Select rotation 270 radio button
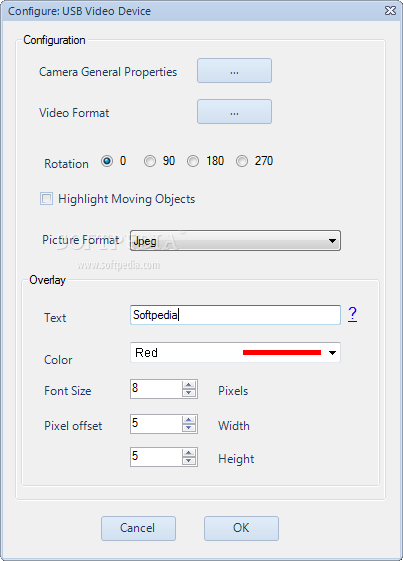Image resolution: width=403 pixels, height=561 pixels. point(242,161)
